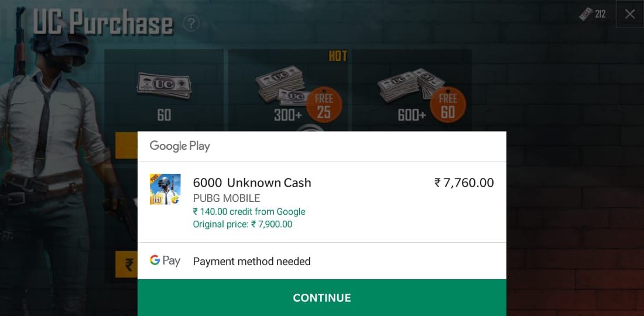Open the Payment method needed row

[321, 261]
